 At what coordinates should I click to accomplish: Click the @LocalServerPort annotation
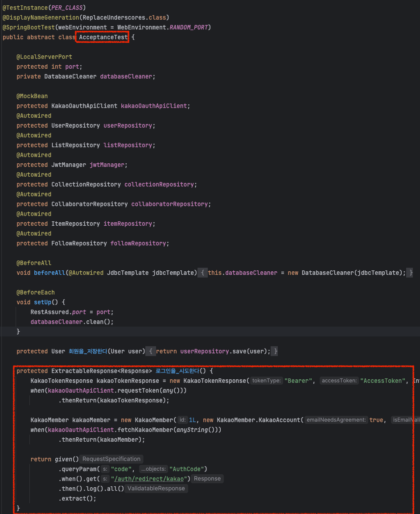pyautogui.click(x=44, y=57)
